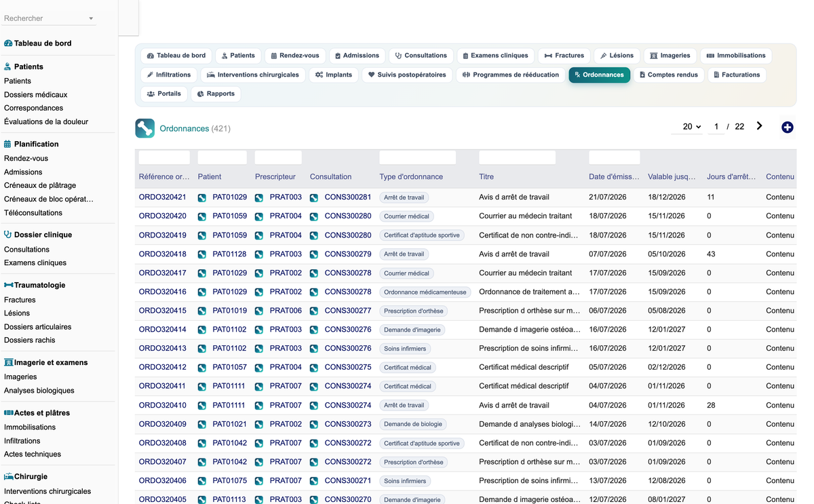Open prescripteur icon in row ORDO320417

click(x=259, y=273)
